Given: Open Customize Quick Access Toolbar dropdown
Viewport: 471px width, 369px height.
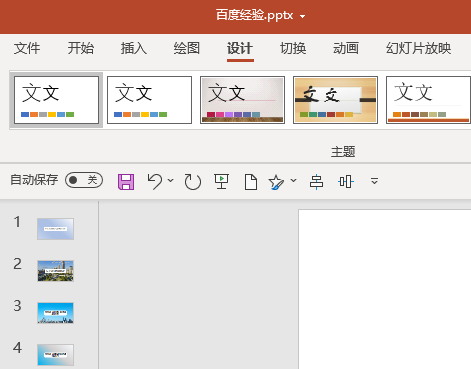Looking at the screenshot, I should 374,181.
